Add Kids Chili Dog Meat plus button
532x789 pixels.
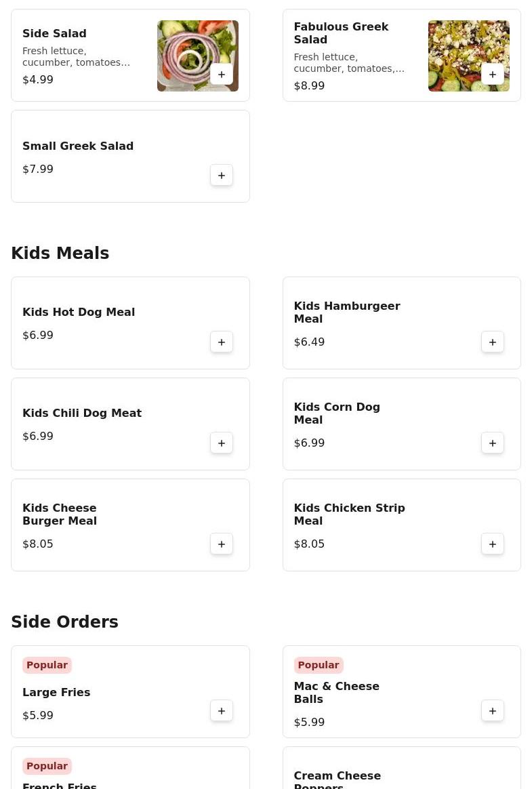pos(222,443)
